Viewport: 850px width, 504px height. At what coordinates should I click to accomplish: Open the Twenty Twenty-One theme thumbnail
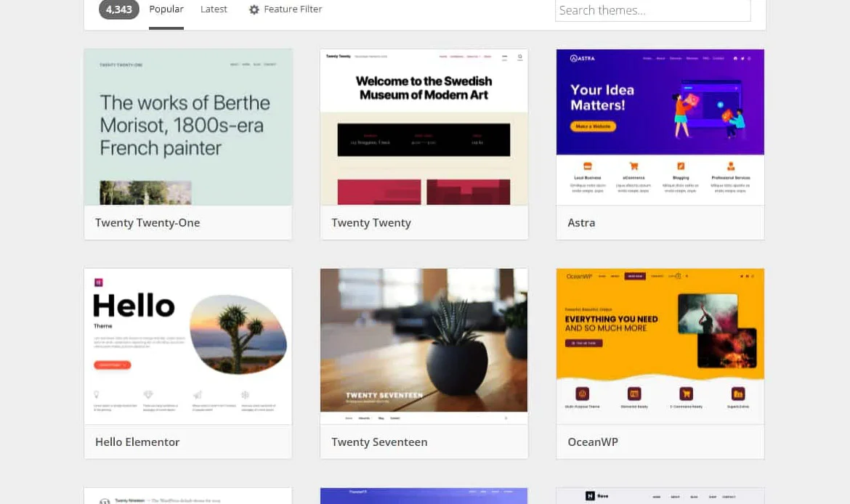(188, 127)
